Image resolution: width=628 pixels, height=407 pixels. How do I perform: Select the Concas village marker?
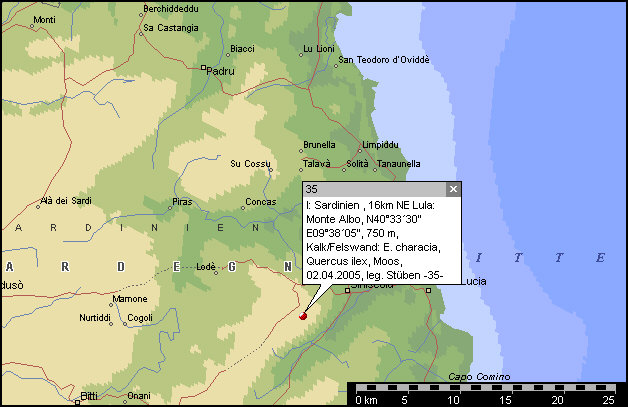coord(243,209)
